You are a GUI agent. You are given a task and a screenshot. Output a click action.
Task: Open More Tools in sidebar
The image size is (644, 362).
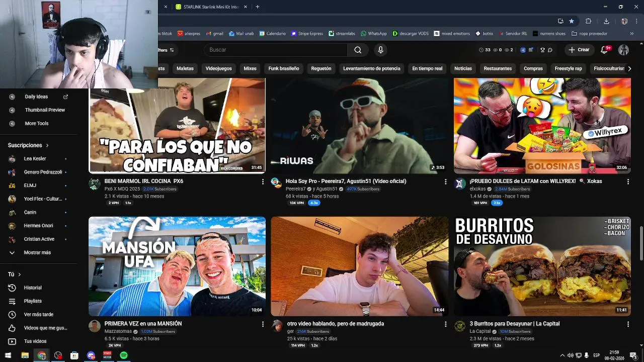point(36,123)
